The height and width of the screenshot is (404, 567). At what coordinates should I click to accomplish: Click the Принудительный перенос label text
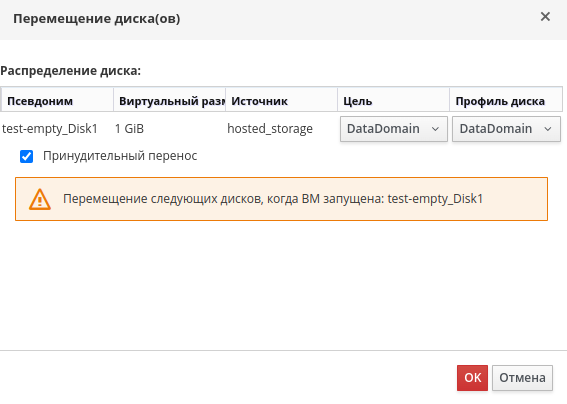120,156
